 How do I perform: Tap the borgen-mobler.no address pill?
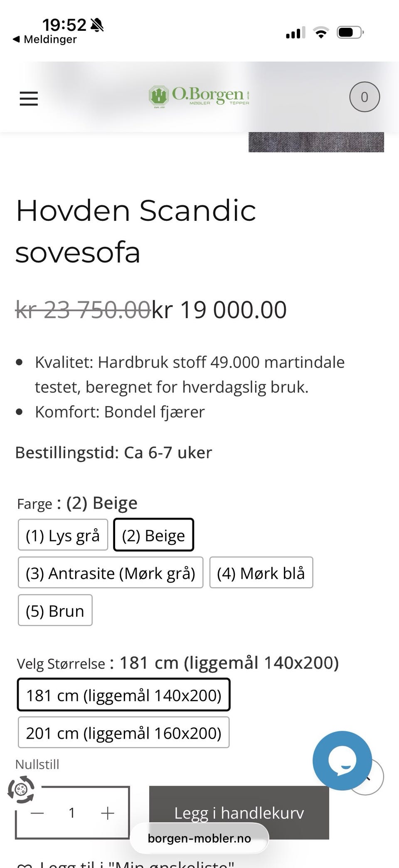[199, 838]
